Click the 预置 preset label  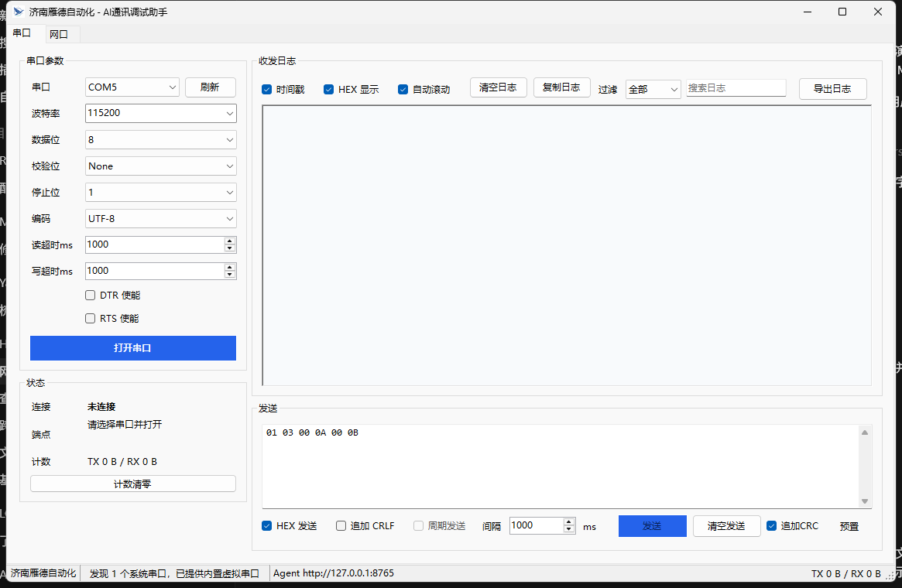pos(849,527)
